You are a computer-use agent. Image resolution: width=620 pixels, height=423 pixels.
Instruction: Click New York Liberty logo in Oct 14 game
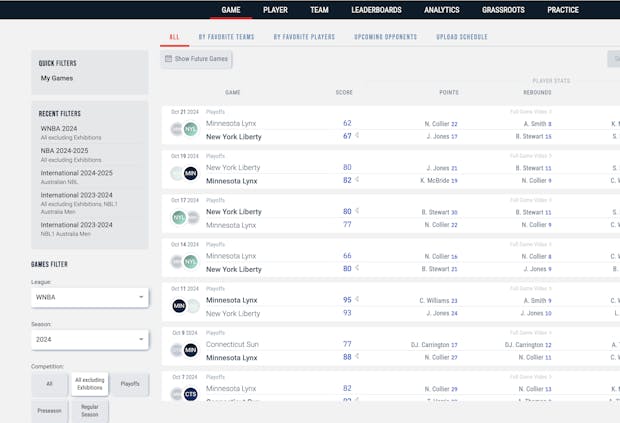click(x=191, y=262)
